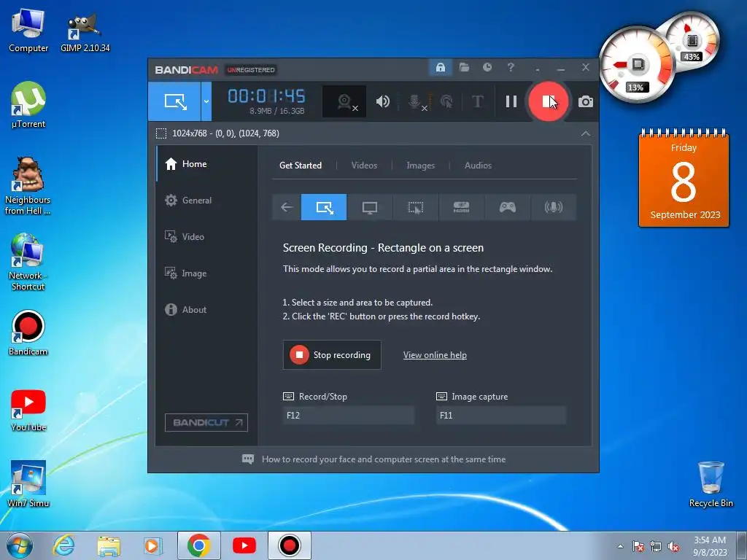Click the µTorrent desktop icon
Image resolution: width=747 pixels, height=560 pixels.
coord(28,105)
